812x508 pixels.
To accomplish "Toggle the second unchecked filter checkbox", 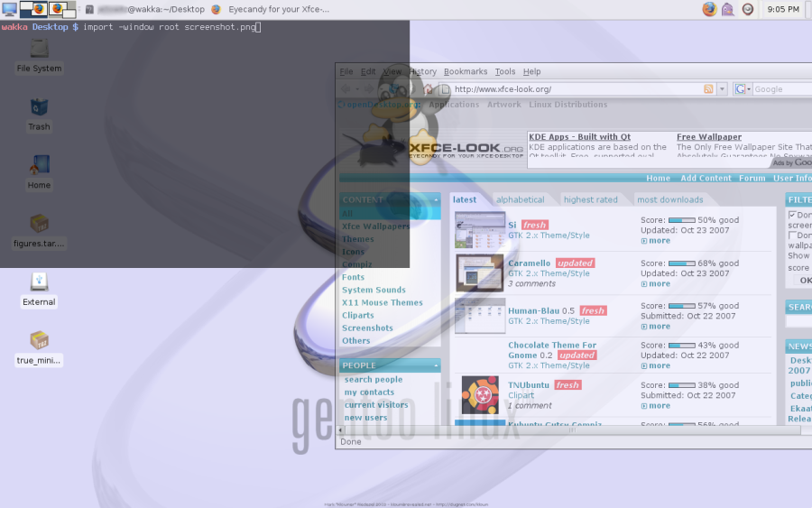I will [x=792, y=236].
